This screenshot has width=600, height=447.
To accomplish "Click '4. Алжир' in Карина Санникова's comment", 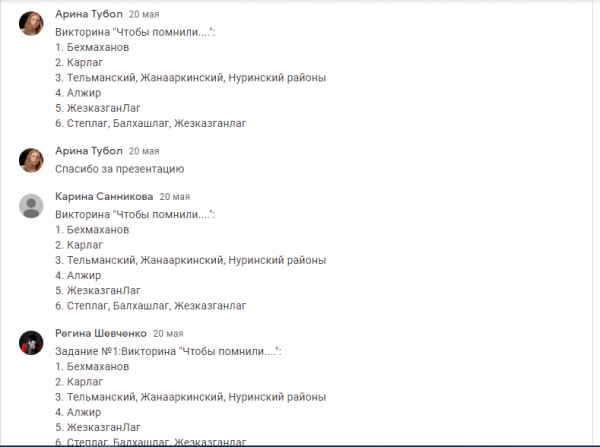I will tap(78, 275).
